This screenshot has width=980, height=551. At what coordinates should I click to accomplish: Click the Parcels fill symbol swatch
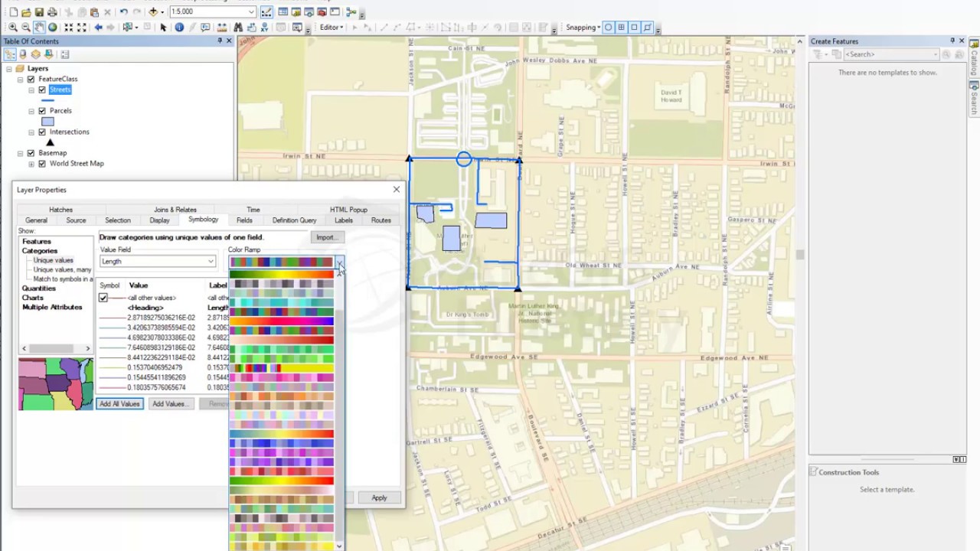[x=47, y=122]
